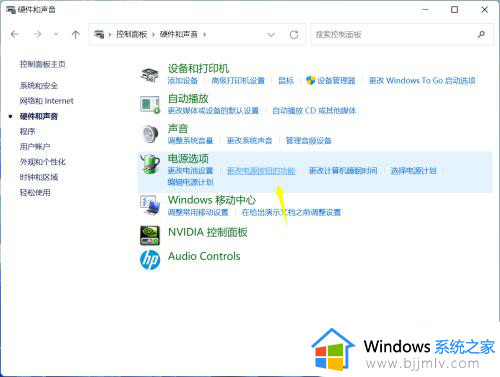Expand chevron after 硬件和声音 in address bar
Image resolution: width=500 pixels, height=377 pixels.
pyautogui.click(x=204, y=34)
